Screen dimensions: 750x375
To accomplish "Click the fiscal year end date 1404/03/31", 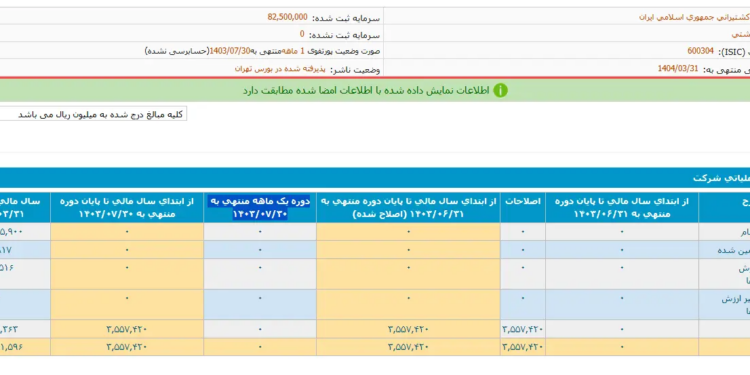I will [678, 68].
